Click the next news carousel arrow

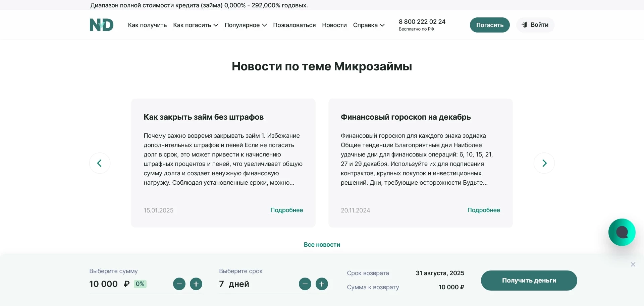pos(544,163)
